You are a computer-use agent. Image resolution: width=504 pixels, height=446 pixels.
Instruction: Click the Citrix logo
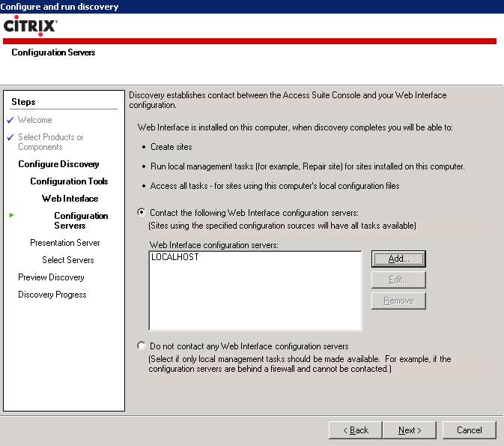31,25
